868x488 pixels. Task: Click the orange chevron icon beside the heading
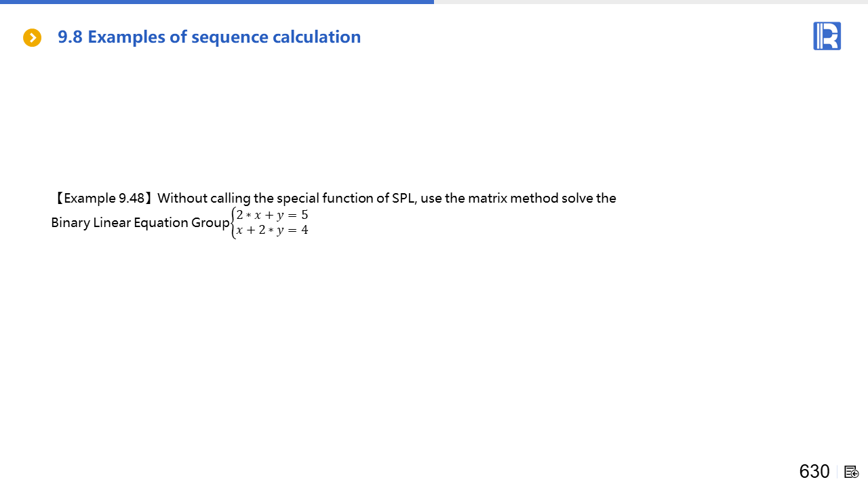pos(33,38)
